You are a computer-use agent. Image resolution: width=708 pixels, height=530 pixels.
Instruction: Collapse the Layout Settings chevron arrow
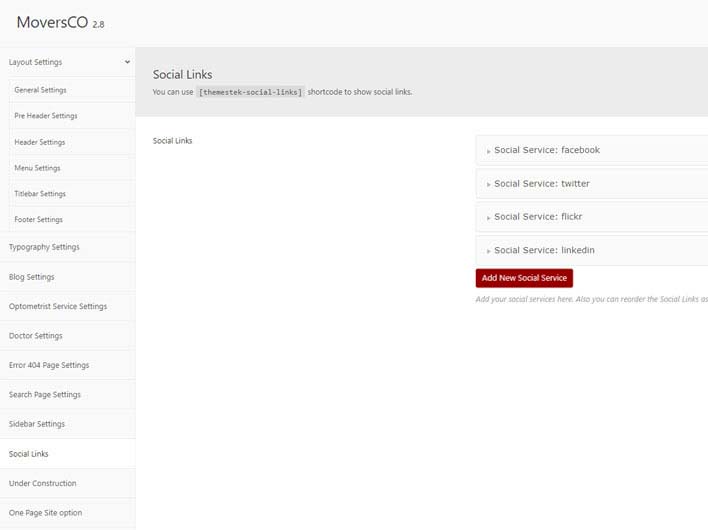(x=127, y=62)
